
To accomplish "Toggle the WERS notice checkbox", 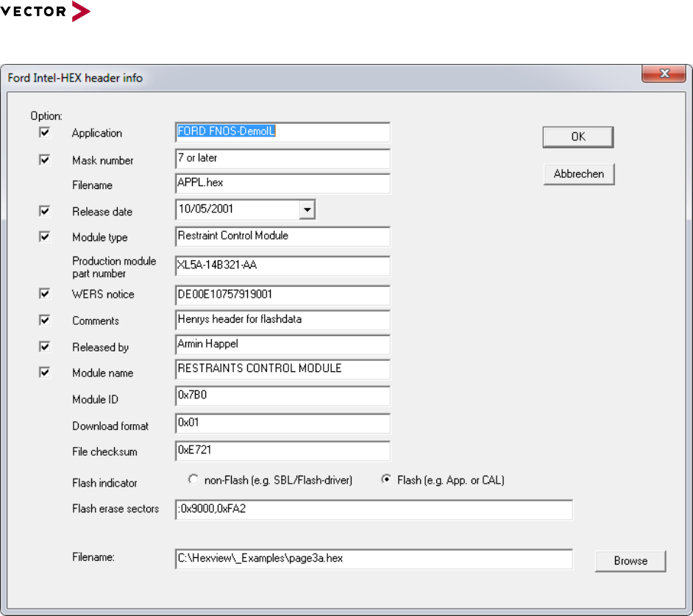I will point(45,293).
